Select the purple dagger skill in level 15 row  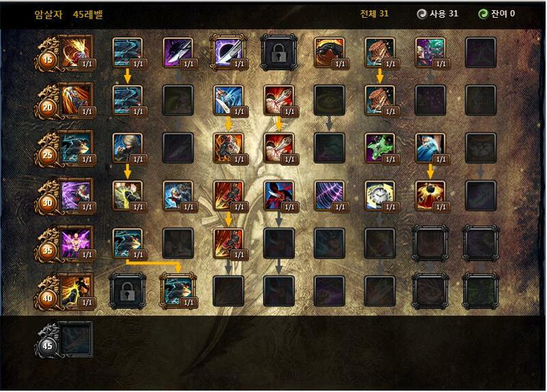(x=178, y=53)
